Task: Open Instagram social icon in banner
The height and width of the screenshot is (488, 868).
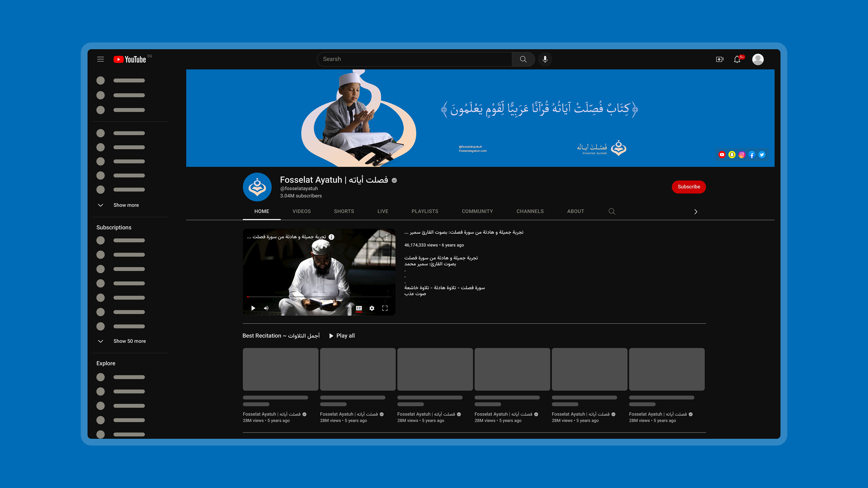Action: [742, 155]
